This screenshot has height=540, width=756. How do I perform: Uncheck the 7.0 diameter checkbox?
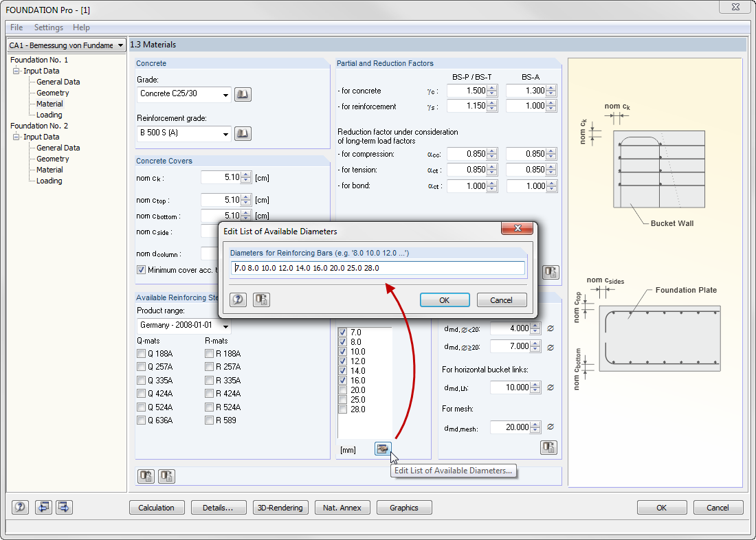(343, 333)
